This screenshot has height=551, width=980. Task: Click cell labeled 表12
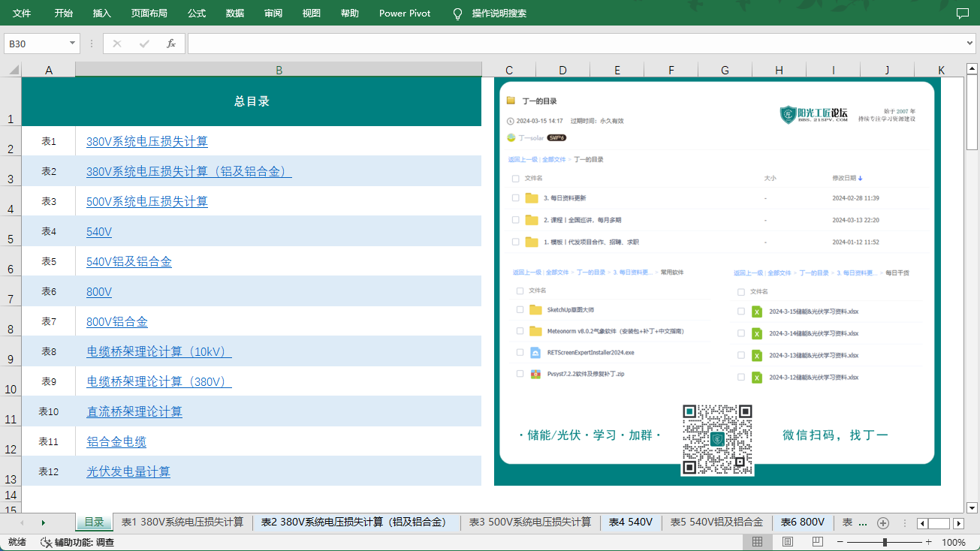click(49, 471)
